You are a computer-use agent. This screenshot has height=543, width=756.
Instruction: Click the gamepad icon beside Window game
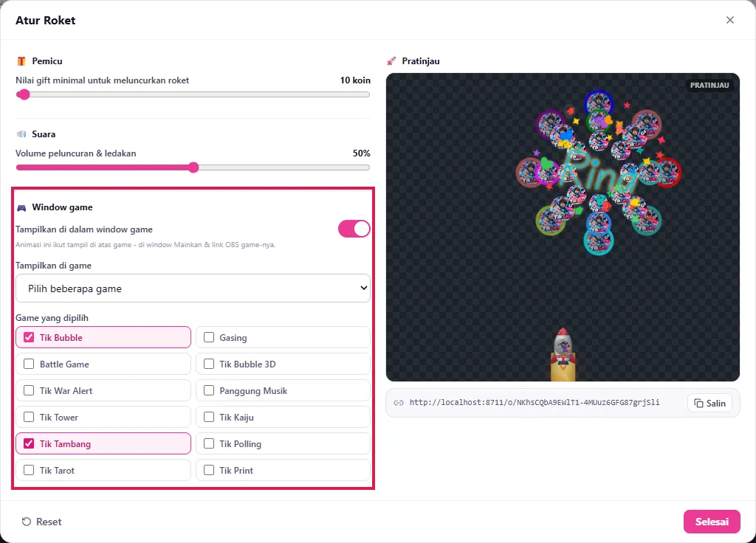(x=21, y=207)
